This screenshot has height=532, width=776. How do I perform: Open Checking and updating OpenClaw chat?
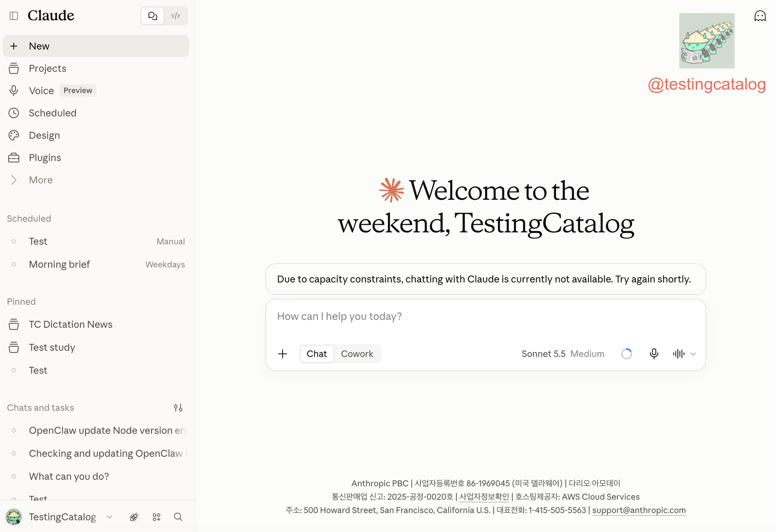(x=96, y=453)
